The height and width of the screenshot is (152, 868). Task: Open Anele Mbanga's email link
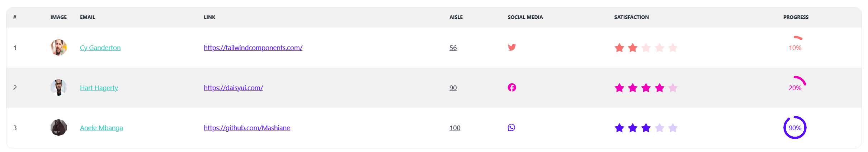tap(101, 128)
